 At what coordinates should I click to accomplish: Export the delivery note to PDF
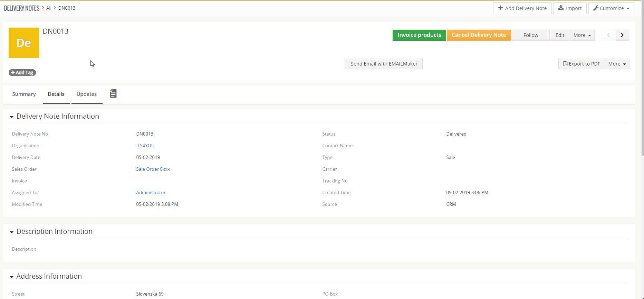point(582,64)
